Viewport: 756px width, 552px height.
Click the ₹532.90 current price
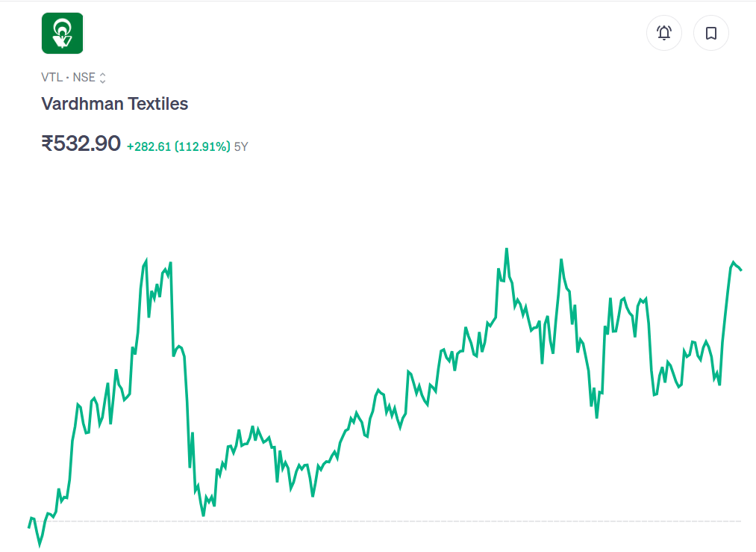[x=81, y=143]
